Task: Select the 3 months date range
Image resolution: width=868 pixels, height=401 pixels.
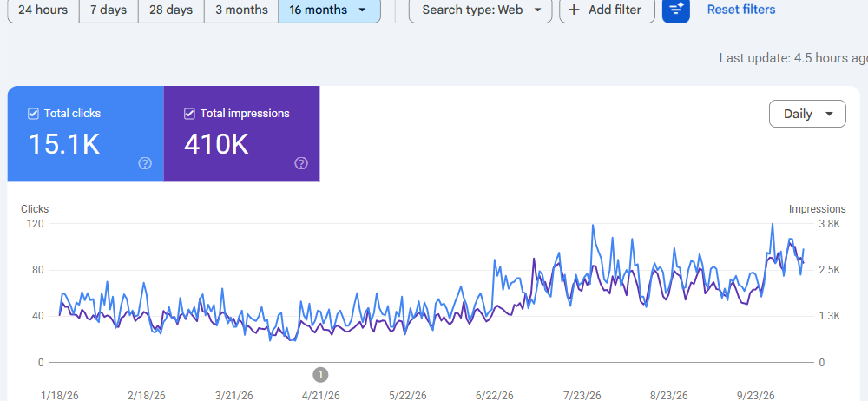Action: click(x=241, y=10)
